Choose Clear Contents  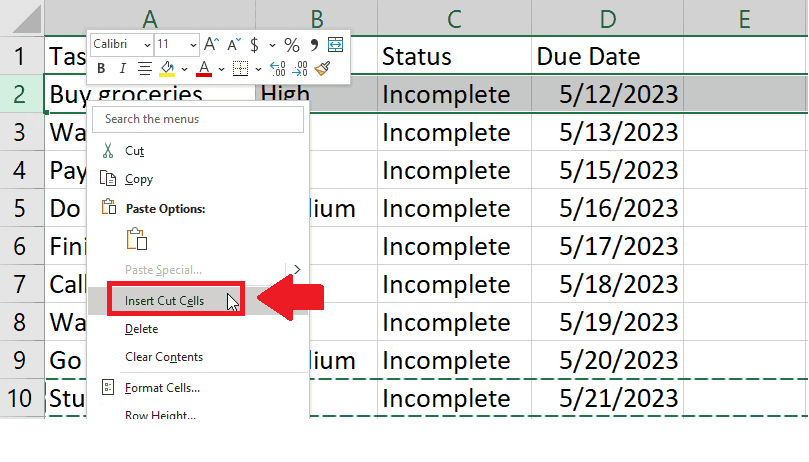[164, 357]
